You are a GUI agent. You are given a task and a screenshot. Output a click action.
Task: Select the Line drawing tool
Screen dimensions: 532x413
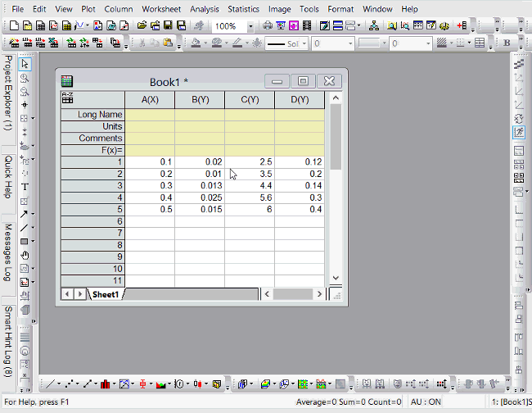coord(25,228)
